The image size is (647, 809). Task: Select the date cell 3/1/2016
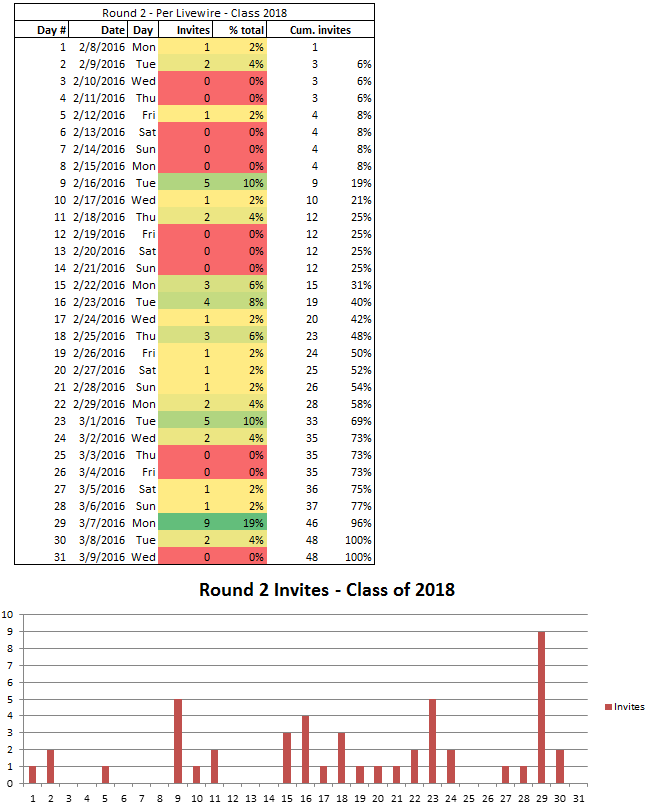point(102,421)
